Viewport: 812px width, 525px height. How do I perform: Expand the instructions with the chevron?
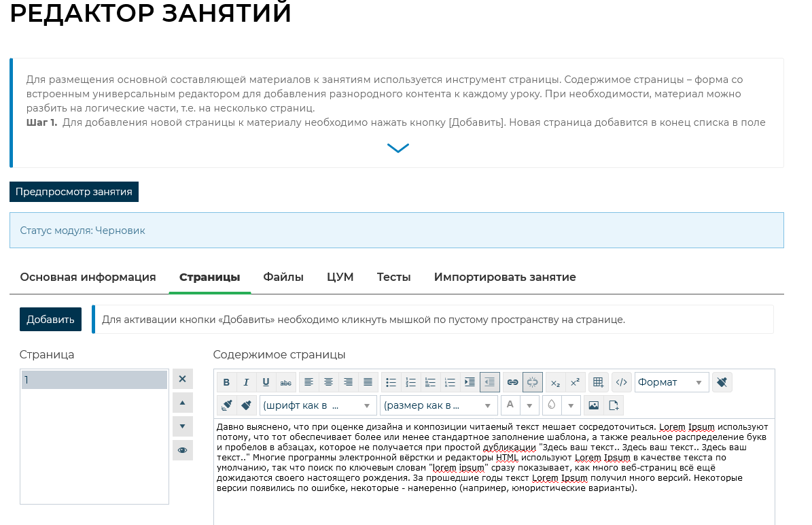click(398, 148)
